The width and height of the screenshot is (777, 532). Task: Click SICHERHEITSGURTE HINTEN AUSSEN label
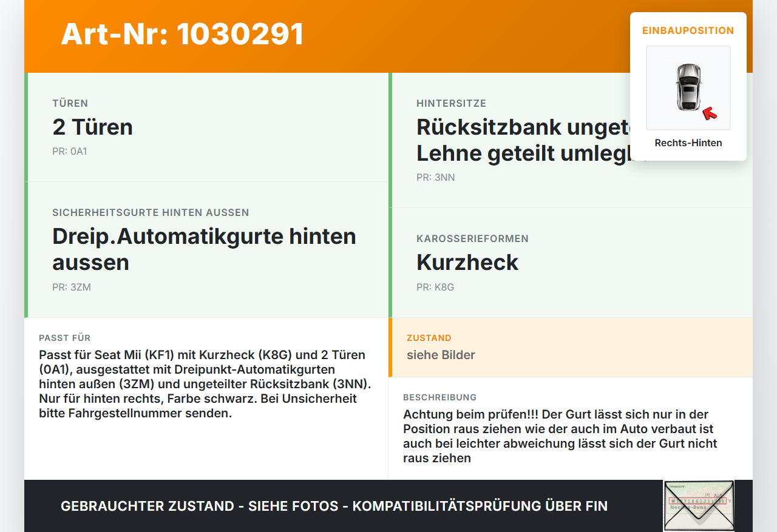pyautogui.click(x=151, y=212)
